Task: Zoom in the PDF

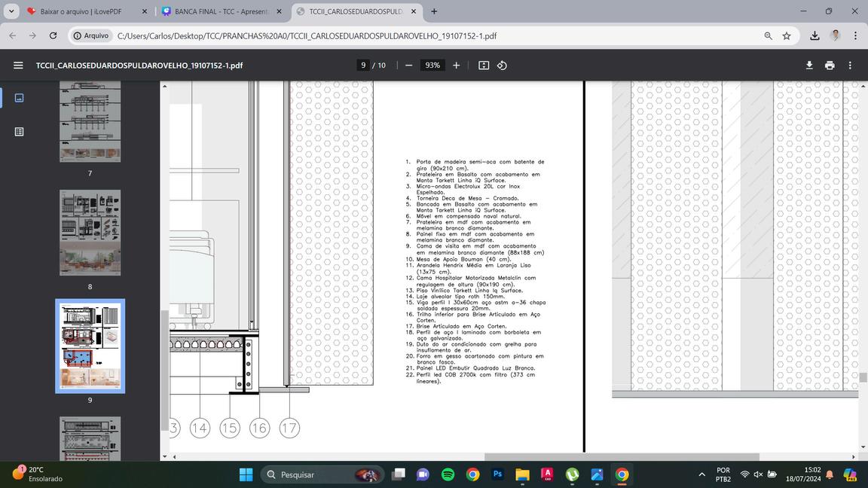Action: pos(456,66)
